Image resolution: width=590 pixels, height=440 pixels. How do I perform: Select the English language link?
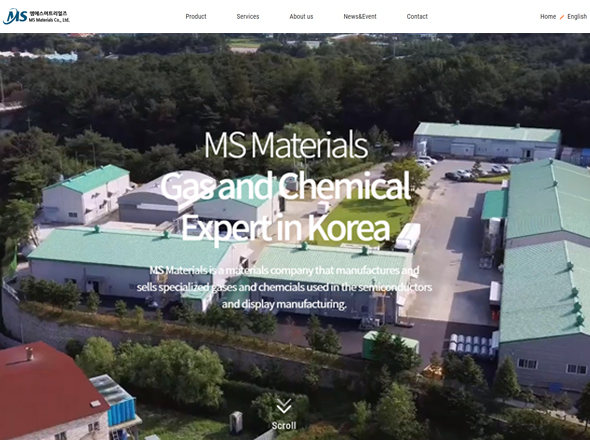click(x=577, y=17)
